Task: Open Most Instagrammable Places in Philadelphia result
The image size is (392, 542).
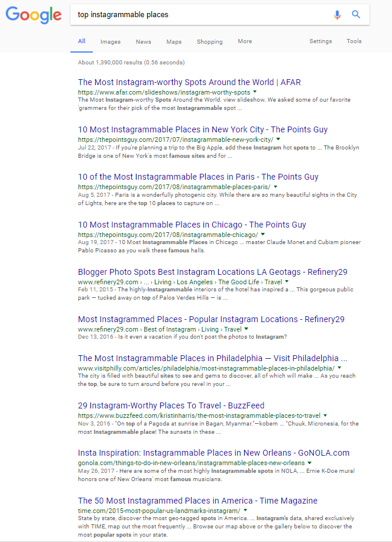Action: (213, 358)
